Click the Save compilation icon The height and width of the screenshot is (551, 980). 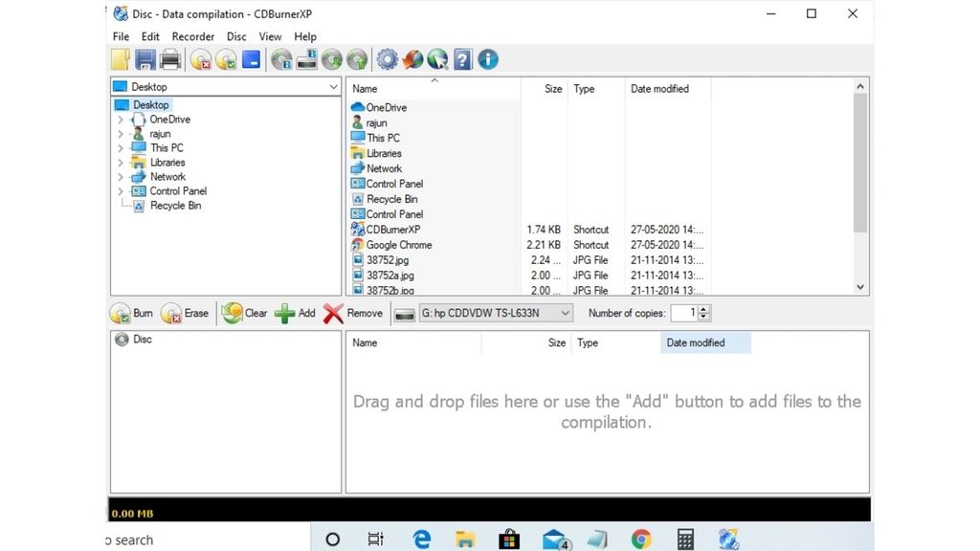point(145,59)
